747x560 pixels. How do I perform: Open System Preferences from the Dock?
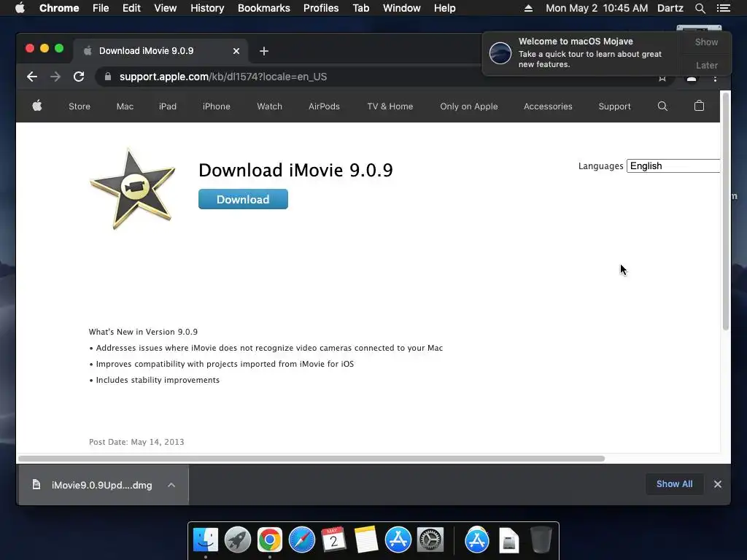point(430,540)
